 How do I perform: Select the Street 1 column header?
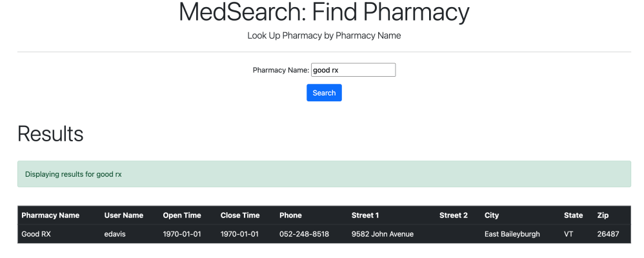pos(365,215)
